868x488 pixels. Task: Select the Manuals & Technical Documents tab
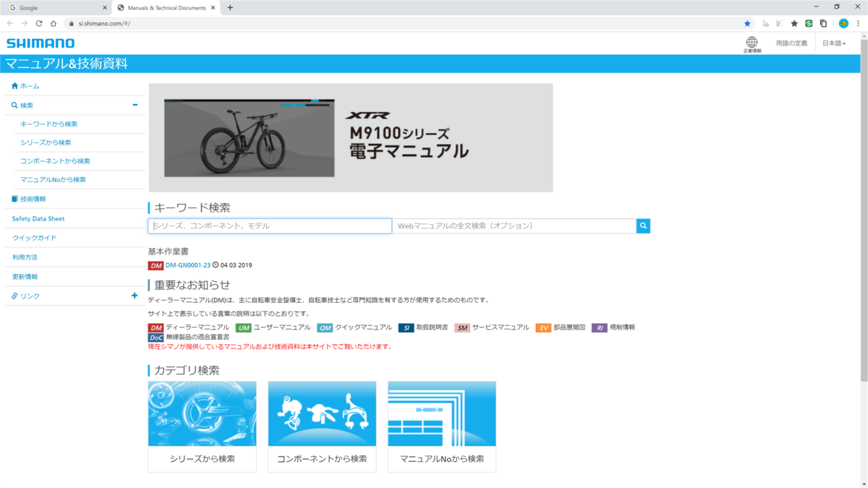coord(168,7)
